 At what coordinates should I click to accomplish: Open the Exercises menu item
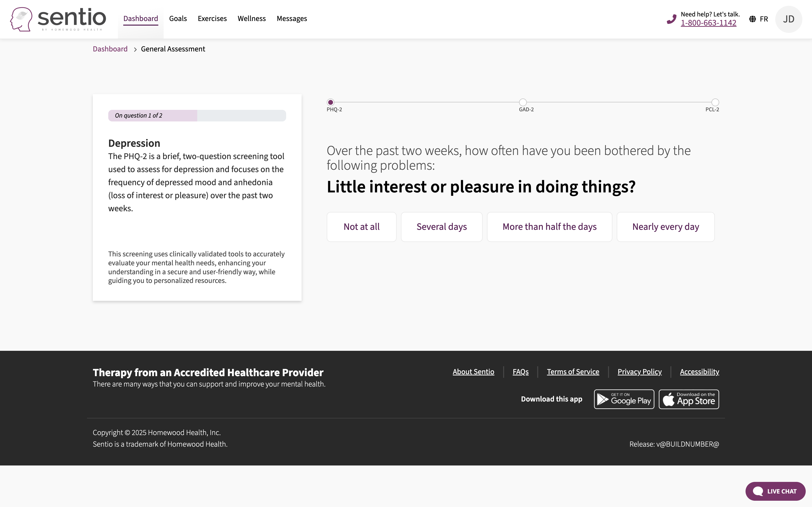(212, 18)
